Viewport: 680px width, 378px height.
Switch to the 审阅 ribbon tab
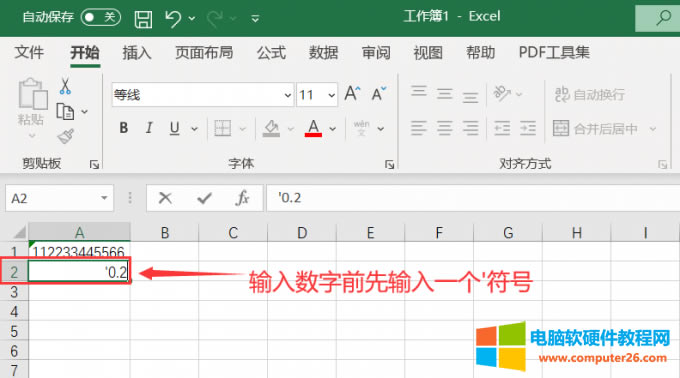pyautogui.click(x=376, y=52)
